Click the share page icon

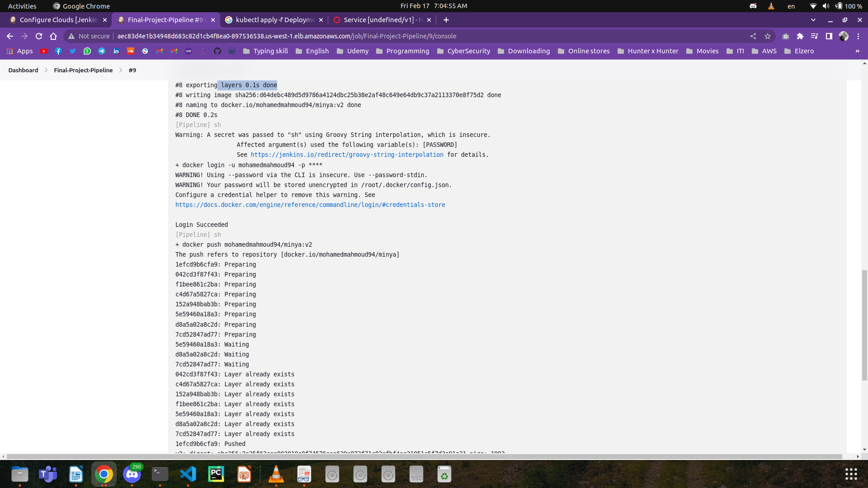[753, 36]
